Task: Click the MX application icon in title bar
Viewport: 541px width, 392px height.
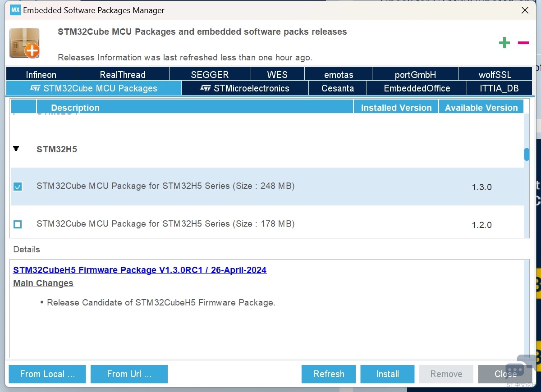Action: [15, 10]
